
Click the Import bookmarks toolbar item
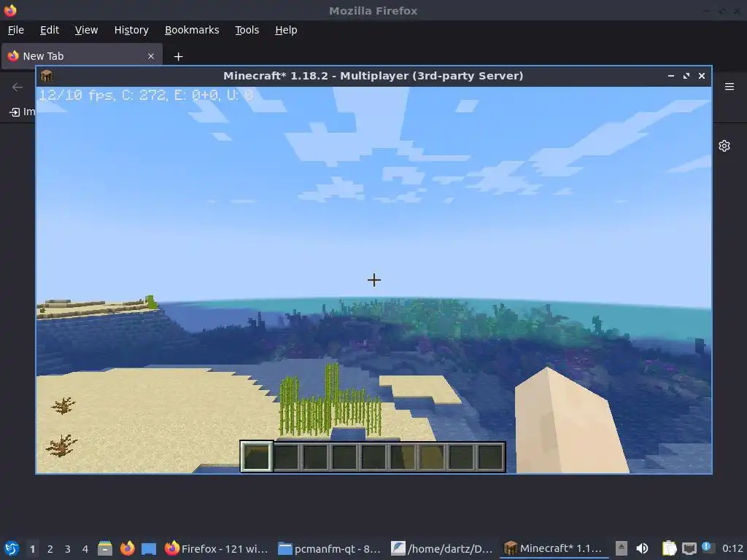(x=23, y=112)
